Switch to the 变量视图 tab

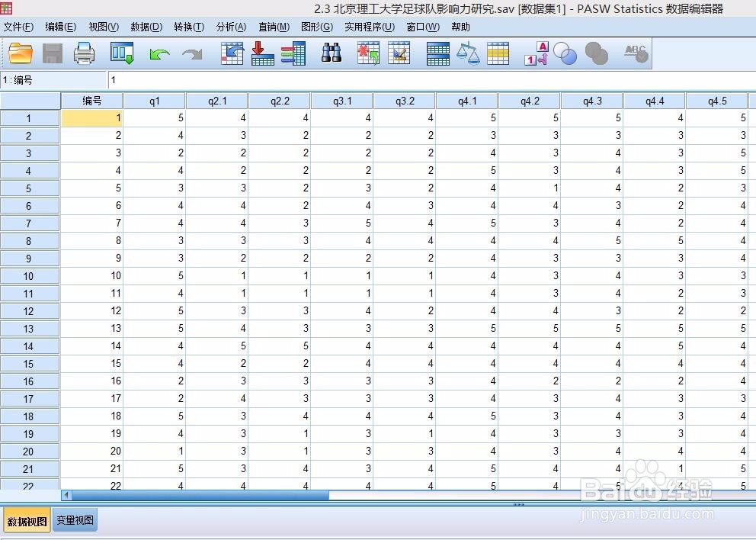(75, 520)
